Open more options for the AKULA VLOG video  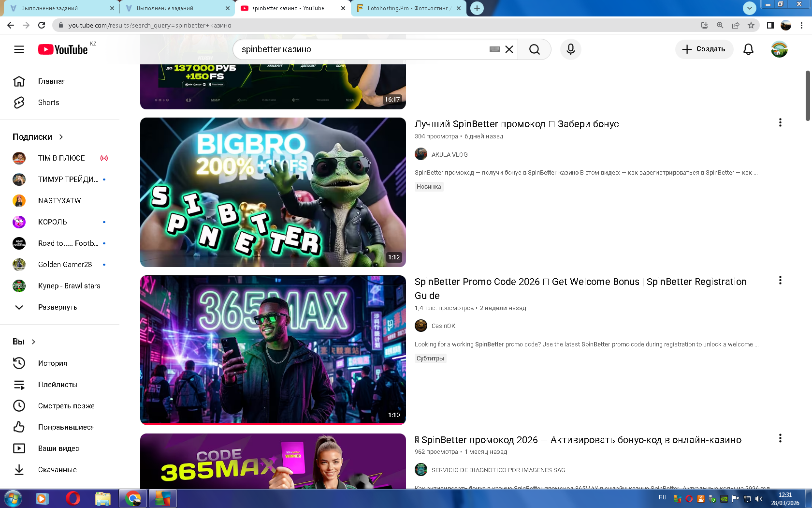(x=780, y=123)
